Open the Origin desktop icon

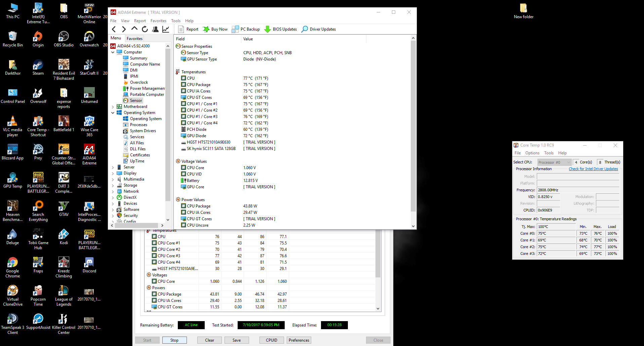[x=38, y=39]
